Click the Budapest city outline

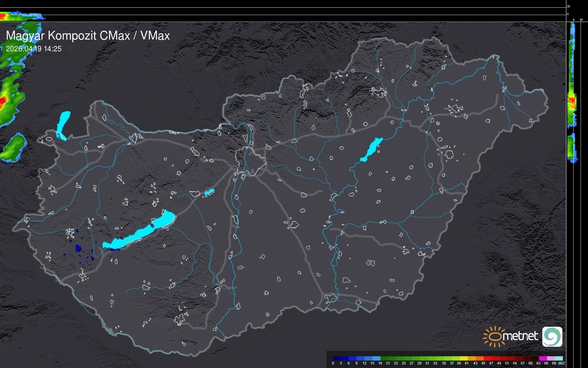[x=251, y=161]
